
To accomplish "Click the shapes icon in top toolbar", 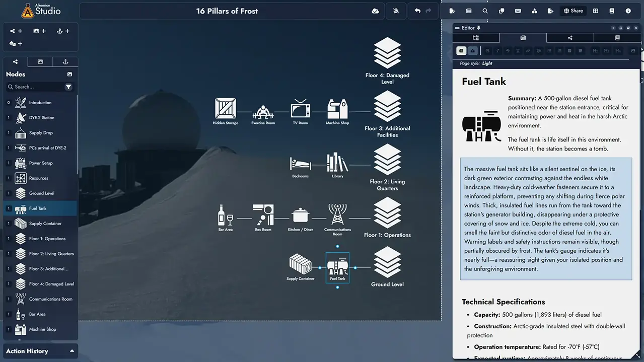I will pos(534,11).
